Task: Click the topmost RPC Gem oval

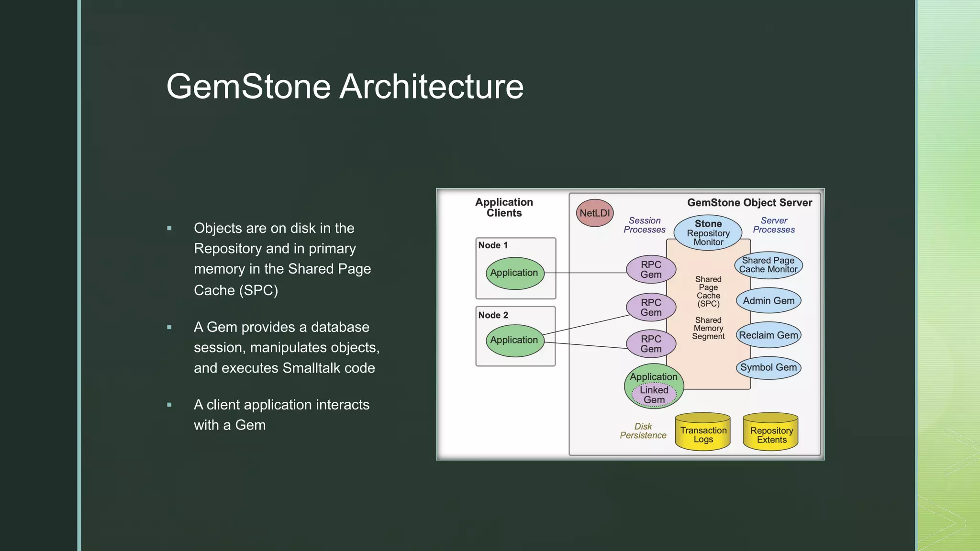Action: pos(651,269)
